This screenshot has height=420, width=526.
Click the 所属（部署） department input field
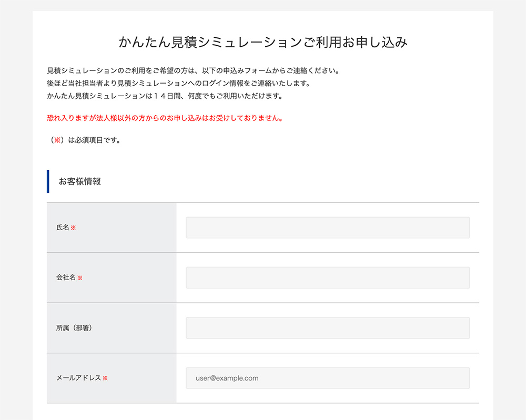point(327,327)
